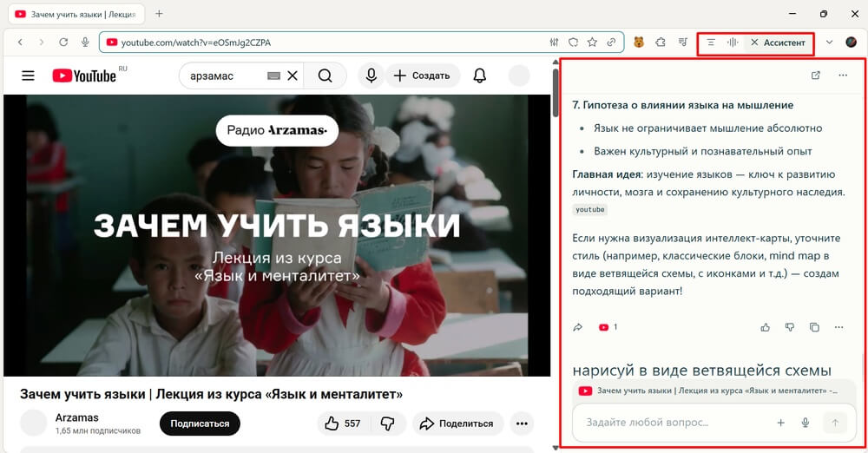The image size is (868, 453).
Task: Click the 'Создать' button
Action: coord(423,75)
